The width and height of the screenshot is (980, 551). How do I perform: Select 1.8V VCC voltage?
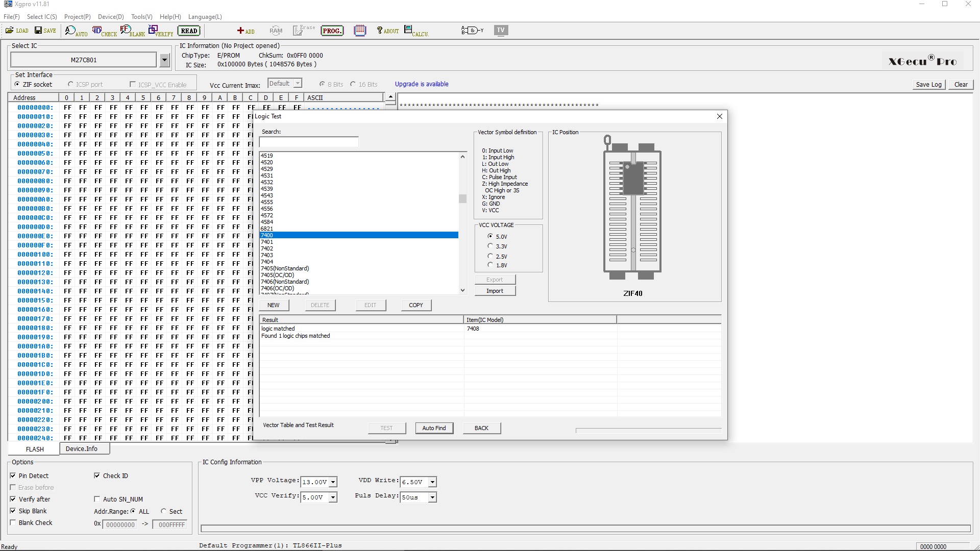(497, 265)
